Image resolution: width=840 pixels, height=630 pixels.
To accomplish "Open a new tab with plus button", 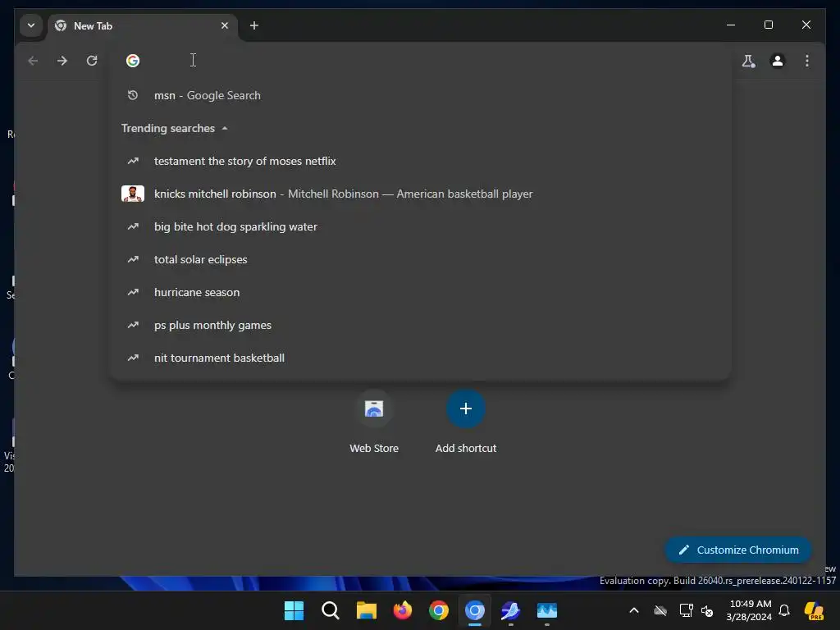I will [254, 25].
